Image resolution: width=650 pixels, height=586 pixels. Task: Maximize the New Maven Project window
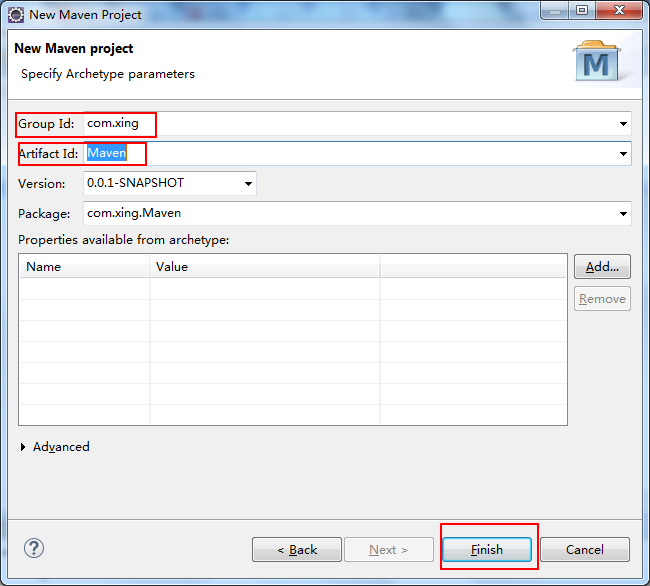click(x=582, y=10)
